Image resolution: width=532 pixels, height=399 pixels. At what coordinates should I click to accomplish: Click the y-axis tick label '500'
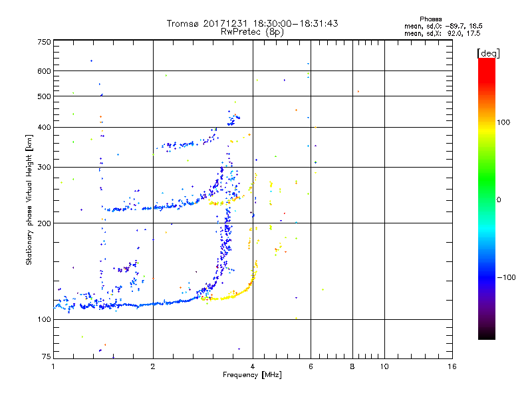coord(44,96)
